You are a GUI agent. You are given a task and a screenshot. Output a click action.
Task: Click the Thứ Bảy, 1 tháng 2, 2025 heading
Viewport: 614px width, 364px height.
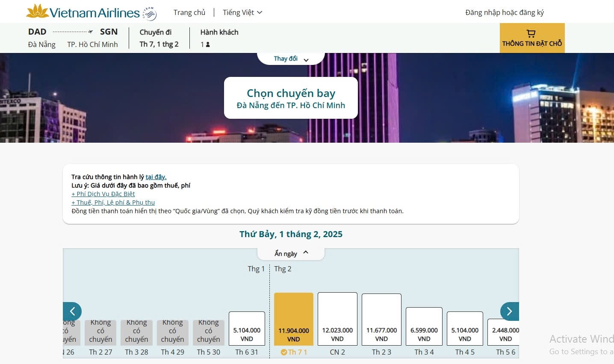click(291, 234)
